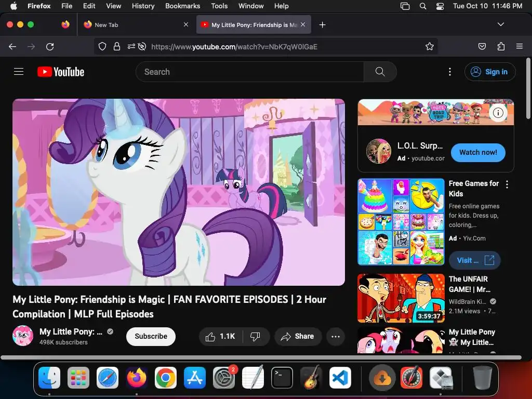532x399 pixels.
Task: Open the My Little Pony channel name link
Action: tap(71, 331)
